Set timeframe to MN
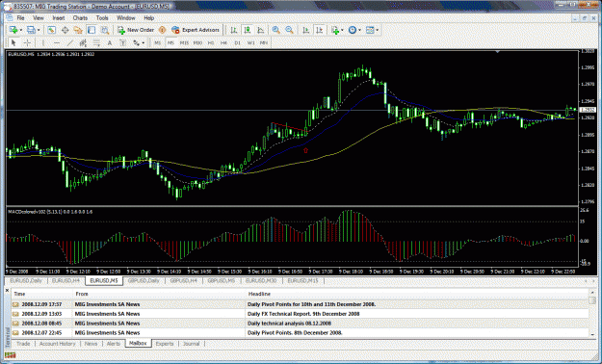The image size is (602, 364). [264, 43]
